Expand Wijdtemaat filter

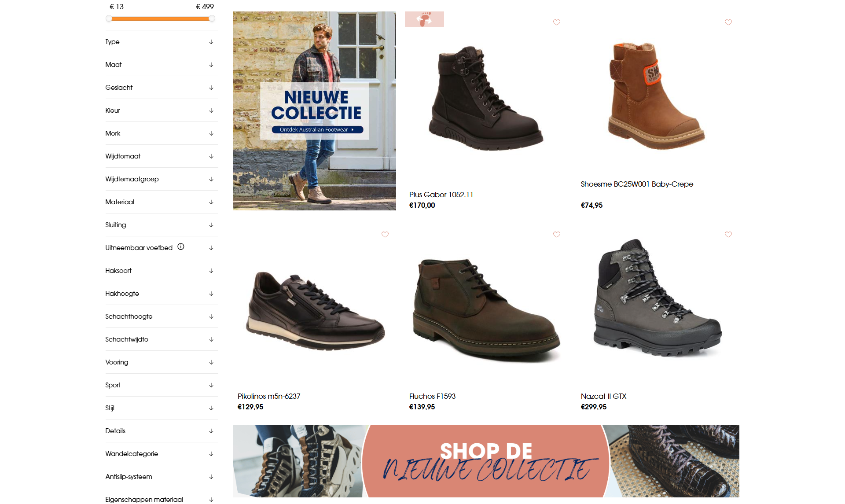click(x=162, y=156)
